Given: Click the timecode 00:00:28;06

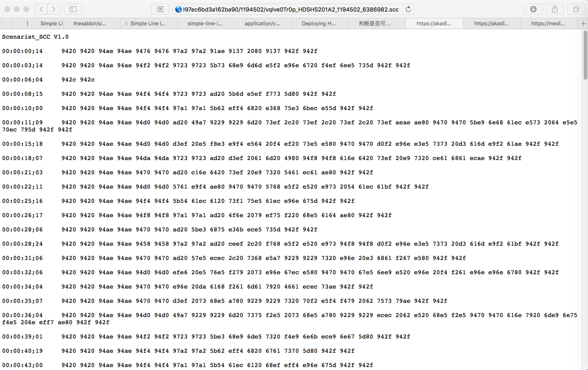Looking at the screenshot, I should 22,230.
